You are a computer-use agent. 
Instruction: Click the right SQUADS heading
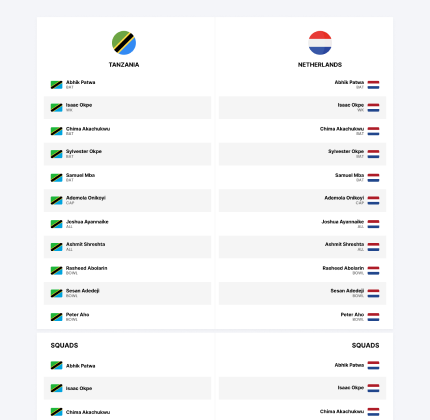pos(365,345)
